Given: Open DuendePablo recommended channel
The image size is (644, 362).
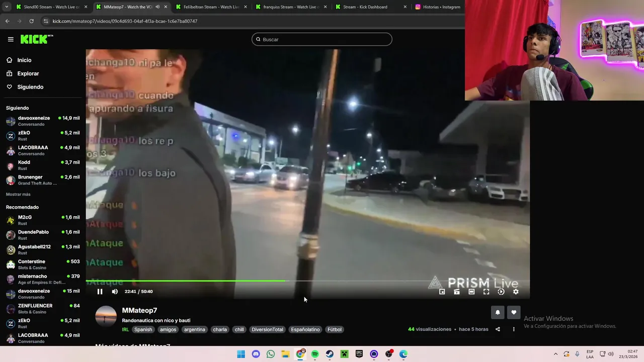Looking at the screenshot, I should pos(43,235).
